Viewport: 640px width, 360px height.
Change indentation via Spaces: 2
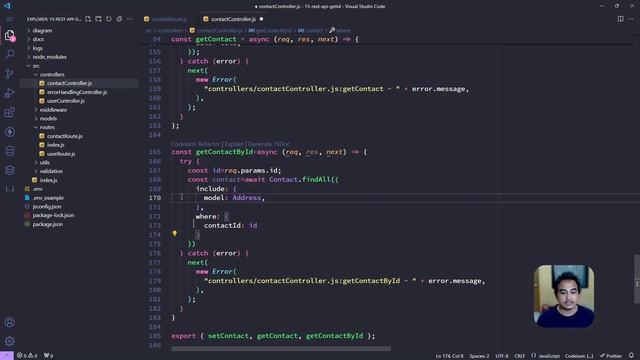click(x=479, y=356)
